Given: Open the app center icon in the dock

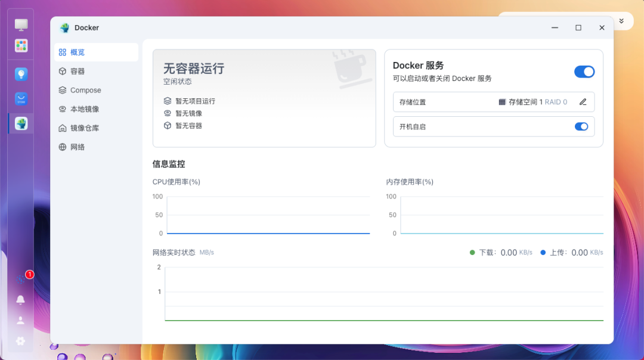Looking at the screenshot, I should coord(21,45).
